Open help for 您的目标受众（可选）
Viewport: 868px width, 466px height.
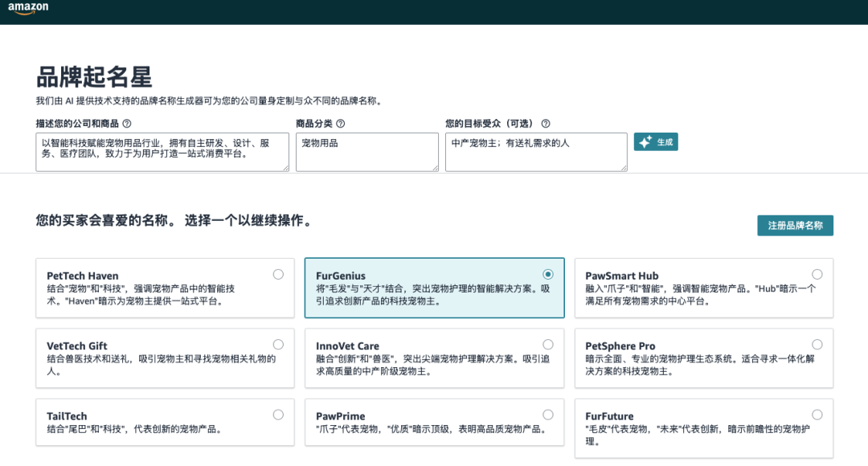coord(546,124)
